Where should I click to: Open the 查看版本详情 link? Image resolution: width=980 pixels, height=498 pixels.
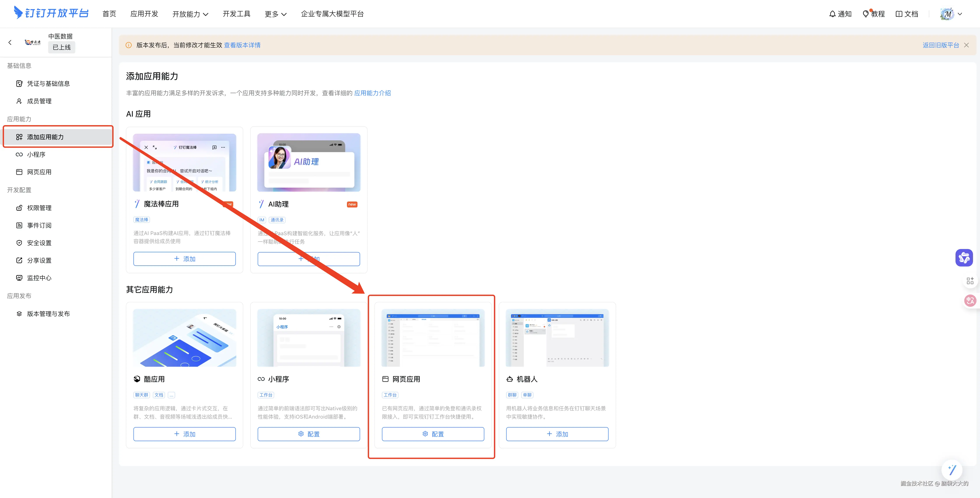coord(242,45)
